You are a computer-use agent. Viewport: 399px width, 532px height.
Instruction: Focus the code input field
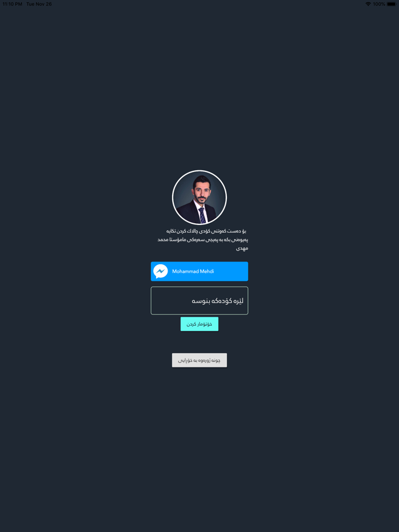[x=199, y=301]
